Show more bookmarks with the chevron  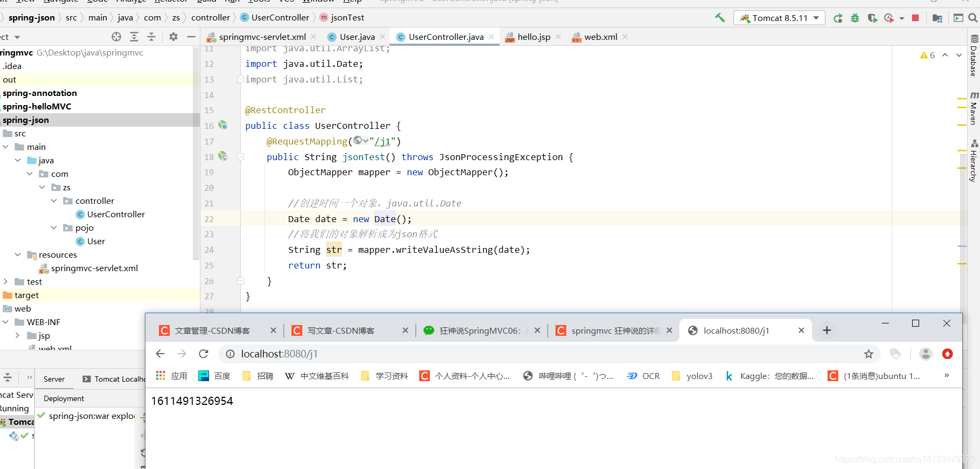coord(947,375)
